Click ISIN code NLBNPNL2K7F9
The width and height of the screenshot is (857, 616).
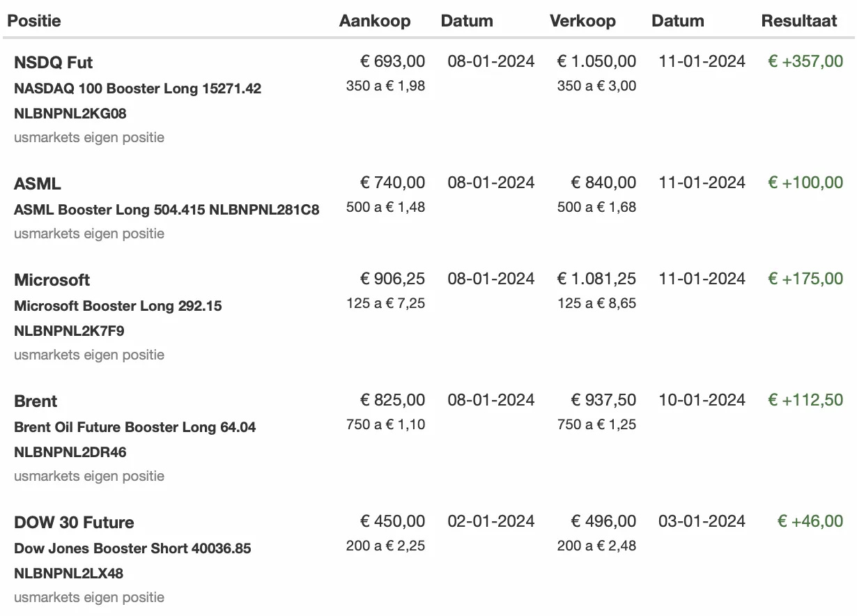(x=69, y=330)
